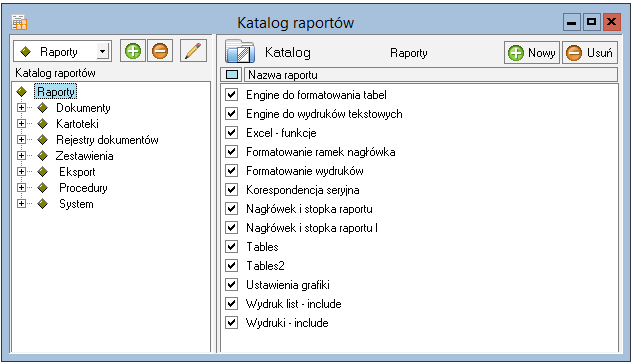Select report Excel - funkcje
This screenshot has width=634, height=362.
click(281, 133)
